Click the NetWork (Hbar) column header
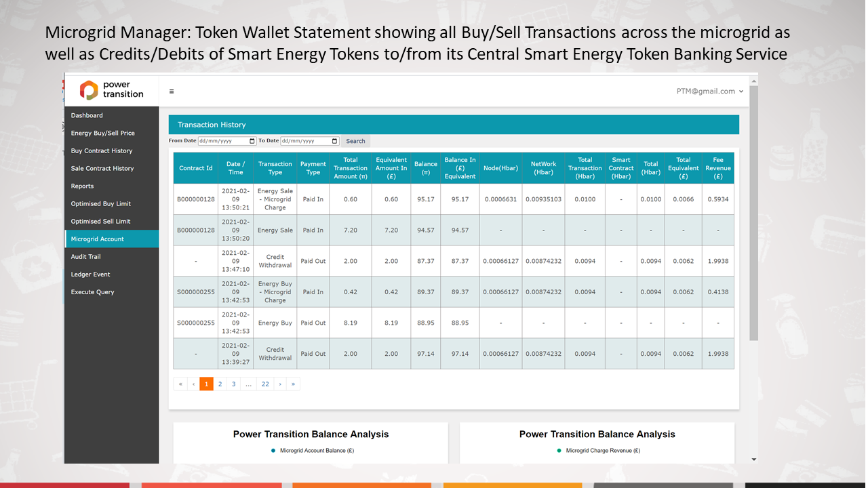Screen dimensions: 868x488 (543, 168)
